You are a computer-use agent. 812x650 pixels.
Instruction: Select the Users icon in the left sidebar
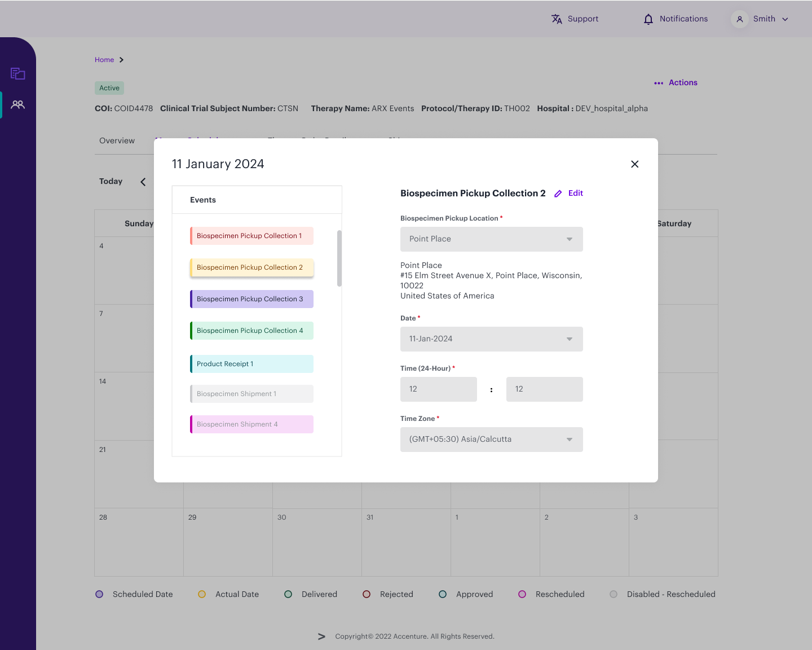click(x=17, y=104)
